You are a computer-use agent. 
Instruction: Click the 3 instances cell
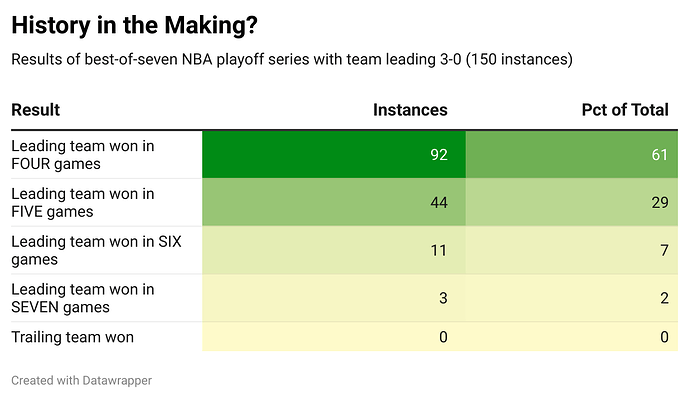pos(334,298)
